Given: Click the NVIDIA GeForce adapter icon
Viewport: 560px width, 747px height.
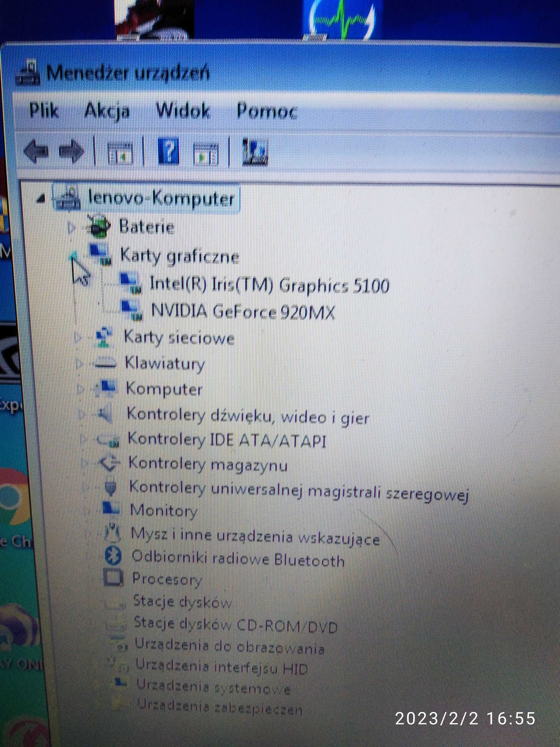Looking at the screenshot, I should 131,310.
